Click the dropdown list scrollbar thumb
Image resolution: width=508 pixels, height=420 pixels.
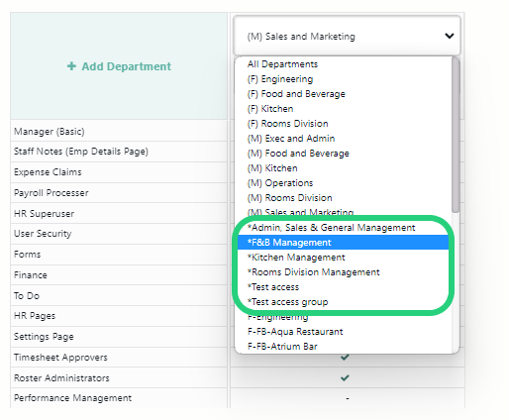click(x=456, y=135)
